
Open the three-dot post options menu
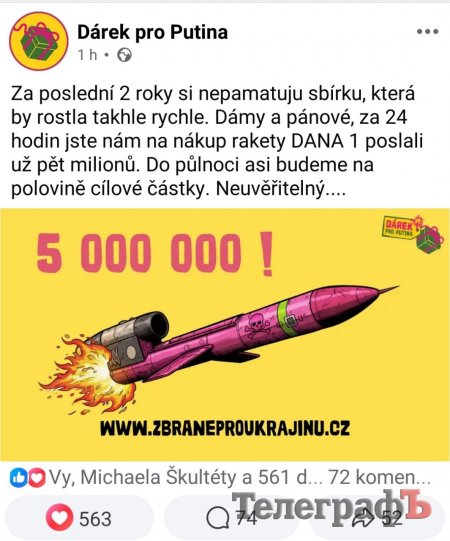tap(427, 32)
